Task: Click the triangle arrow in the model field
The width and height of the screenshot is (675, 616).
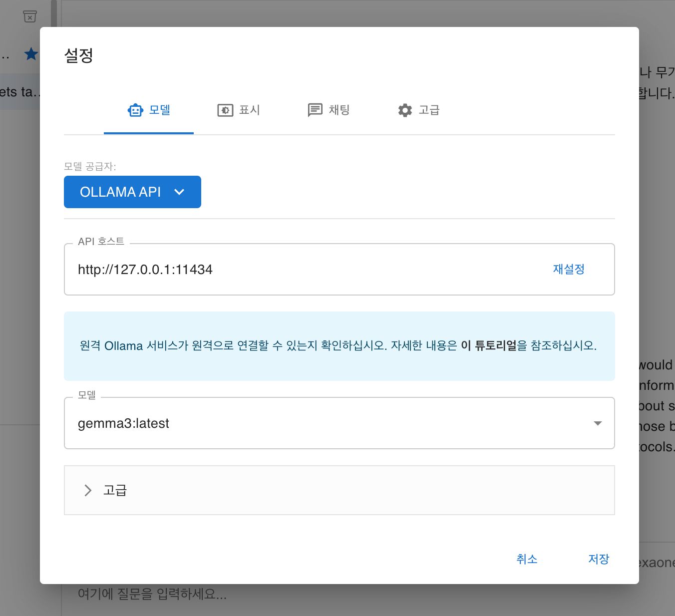Action: 598,423
